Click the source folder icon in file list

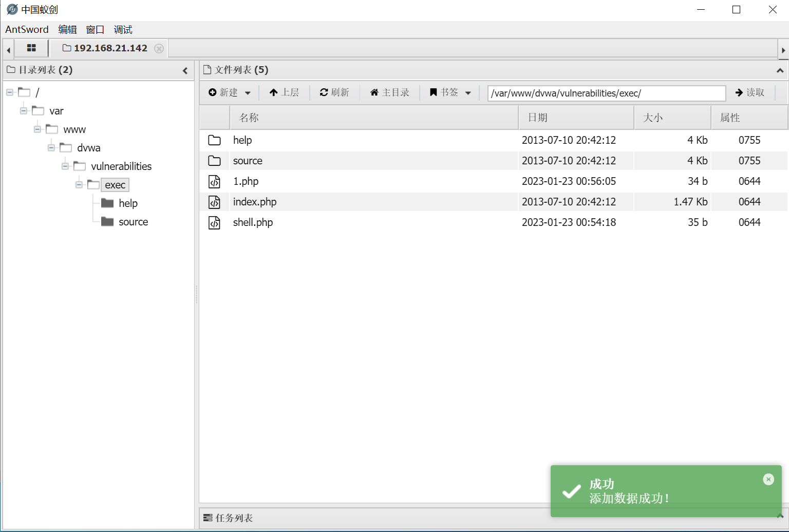pyautogui.click(x=215, y=160)
